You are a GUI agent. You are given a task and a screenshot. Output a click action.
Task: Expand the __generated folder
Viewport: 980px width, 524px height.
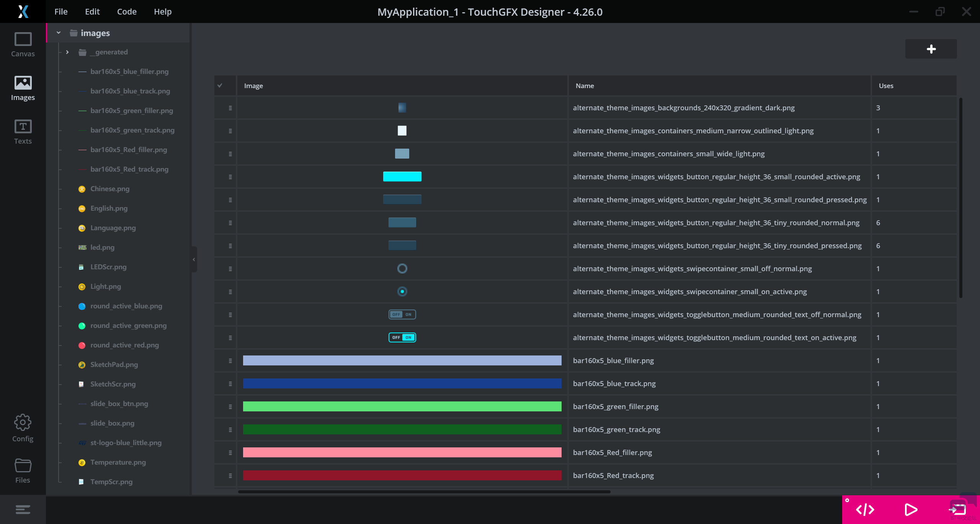click(x=67, y=52)
